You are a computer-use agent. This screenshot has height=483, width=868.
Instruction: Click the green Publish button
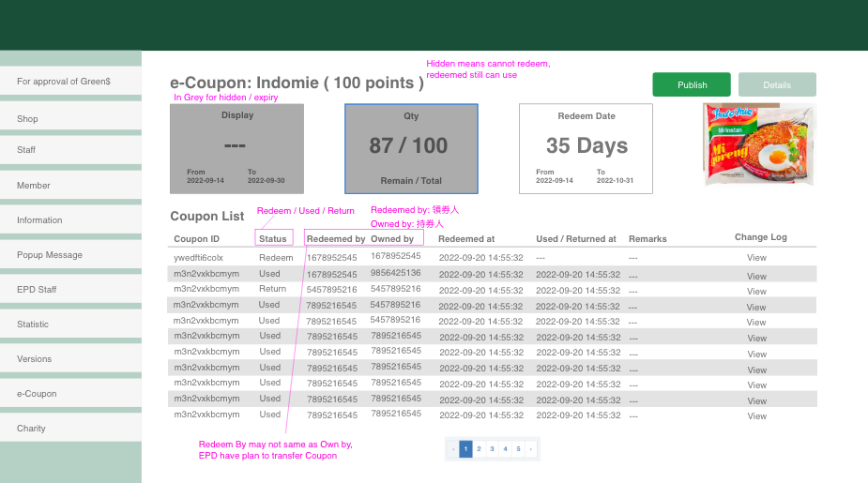pyautogui.click(x=692, y=84)
